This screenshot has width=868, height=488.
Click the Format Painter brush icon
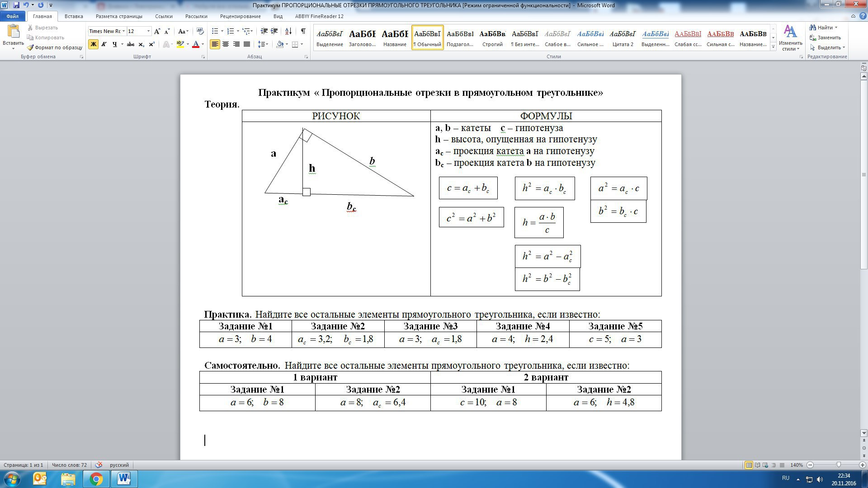pos(30,47)
